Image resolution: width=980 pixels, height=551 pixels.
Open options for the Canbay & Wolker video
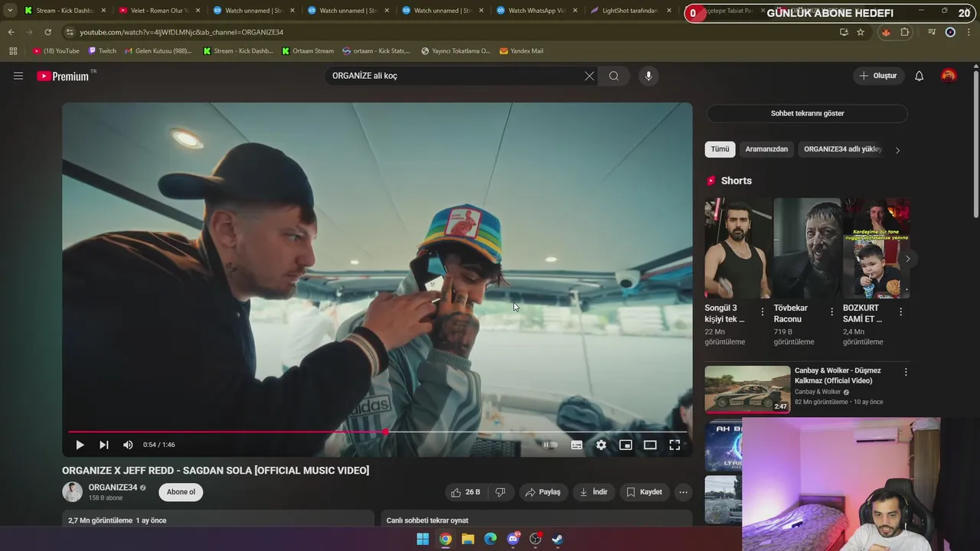tap(906, 372)
